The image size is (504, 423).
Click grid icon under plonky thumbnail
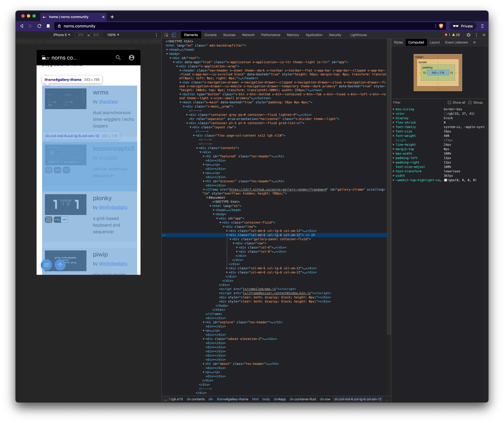click(48, 220)
